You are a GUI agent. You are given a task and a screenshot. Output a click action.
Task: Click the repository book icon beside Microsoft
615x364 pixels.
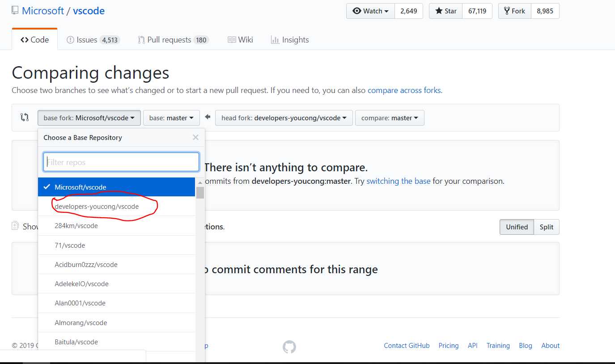point(15,10)
